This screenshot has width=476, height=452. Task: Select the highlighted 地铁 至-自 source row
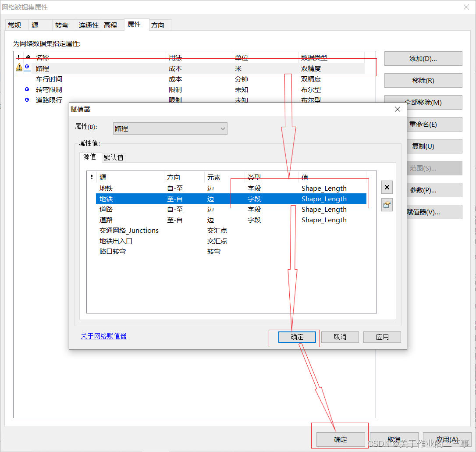tap(231, 199)
